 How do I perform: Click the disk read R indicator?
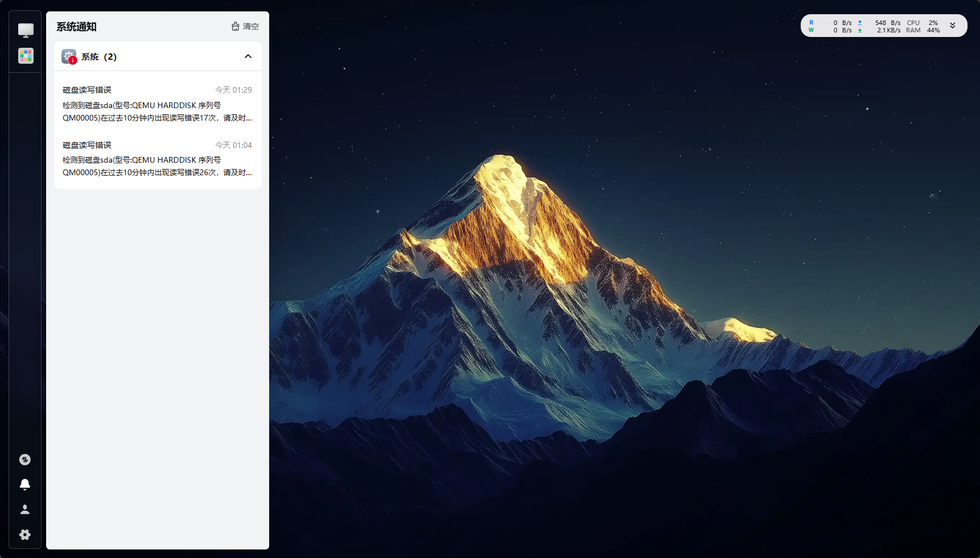point(812,23)
